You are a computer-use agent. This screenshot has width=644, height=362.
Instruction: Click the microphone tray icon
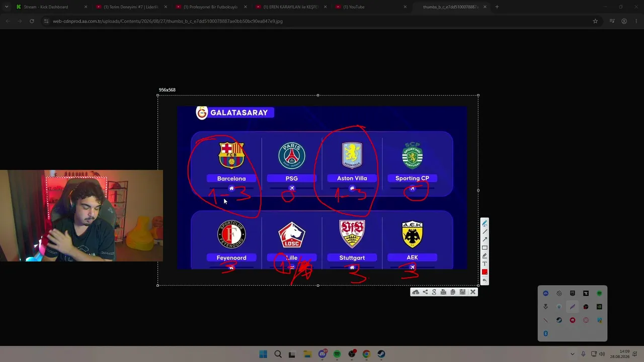coord(583,354)
